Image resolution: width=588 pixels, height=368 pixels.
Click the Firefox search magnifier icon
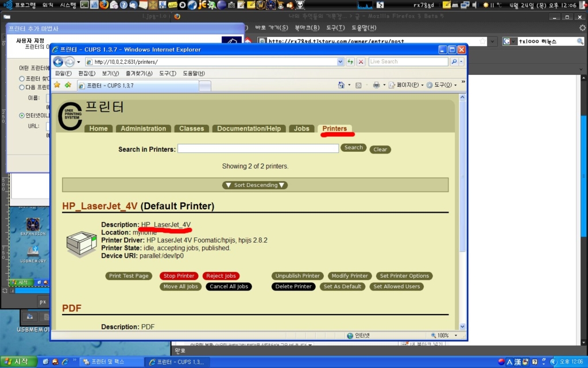[x=580, y=41]
